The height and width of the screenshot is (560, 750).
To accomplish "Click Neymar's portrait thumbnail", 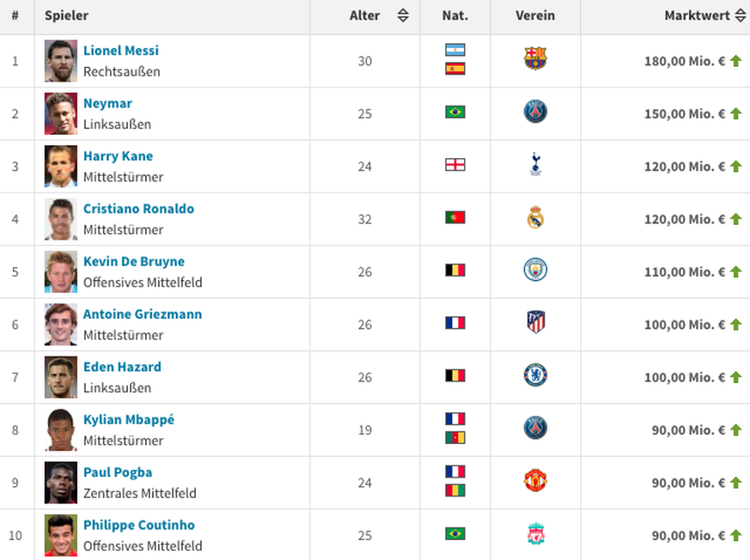I will [61, 113].
